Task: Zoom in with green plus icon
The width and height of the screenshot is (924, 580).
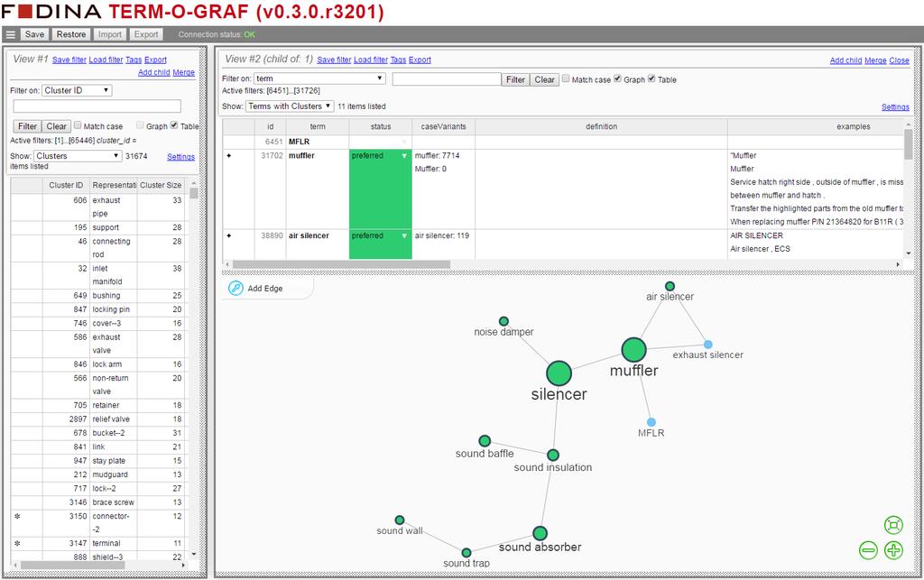Action: point(893,550)
